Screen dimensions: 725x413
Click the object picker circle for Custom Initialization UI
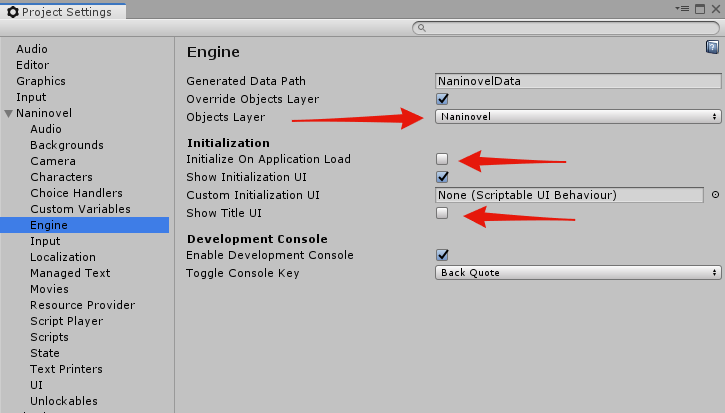tap(715, 195)
